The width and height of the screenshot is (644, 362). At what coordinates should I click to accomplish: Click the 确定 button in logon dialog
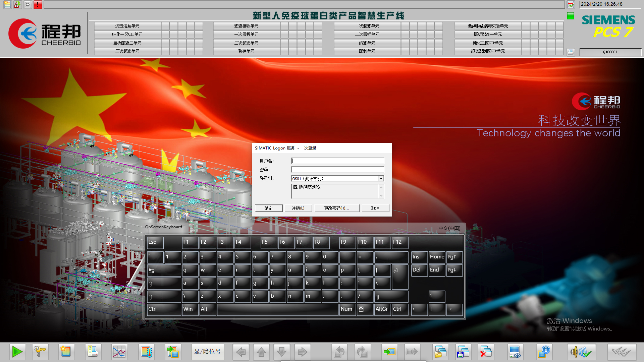269,208
